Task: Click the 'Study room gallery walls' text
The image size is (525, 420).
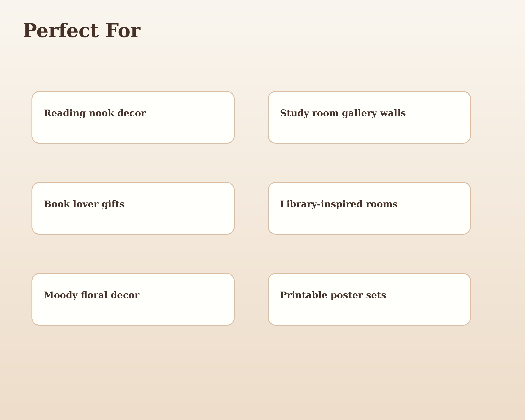Action: pyautogui.click(x=343, y=113)
